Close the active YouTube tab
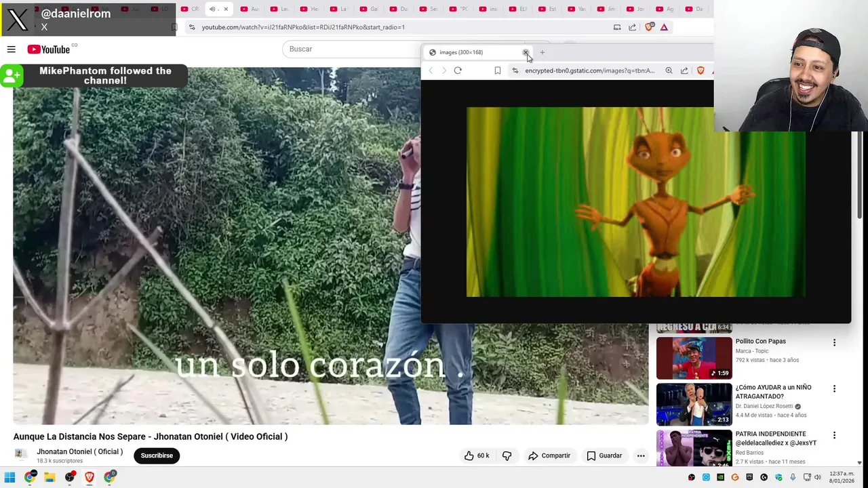Screen dimensions: 868x488 click(x=226, y=9)
